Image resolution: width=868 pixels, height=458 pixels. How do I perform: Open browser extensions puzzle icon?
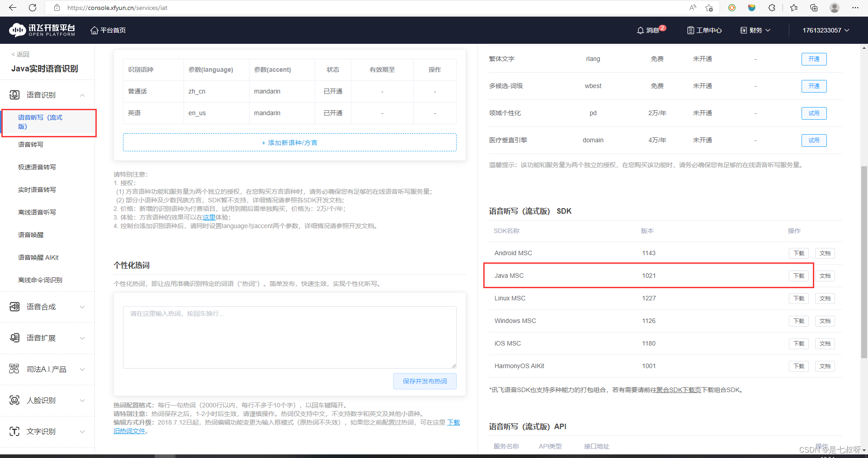(x=772, y=8)
